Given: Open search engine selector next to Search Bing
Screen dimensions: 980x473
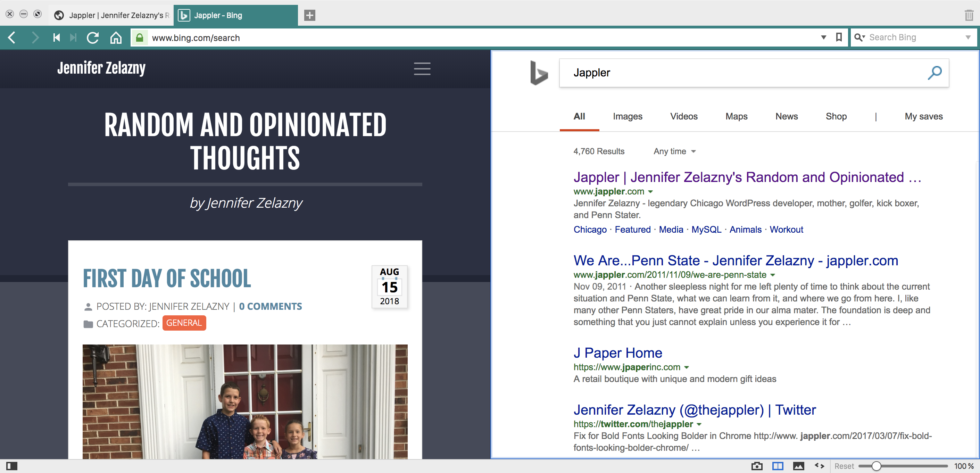Looking at the screenshot, I should [859, 37].
